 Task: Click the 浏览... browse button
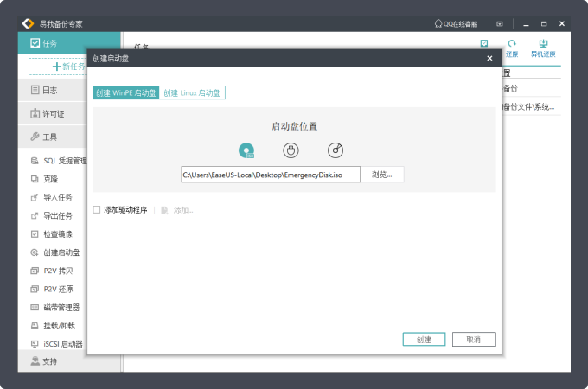[x=382, y=175]
